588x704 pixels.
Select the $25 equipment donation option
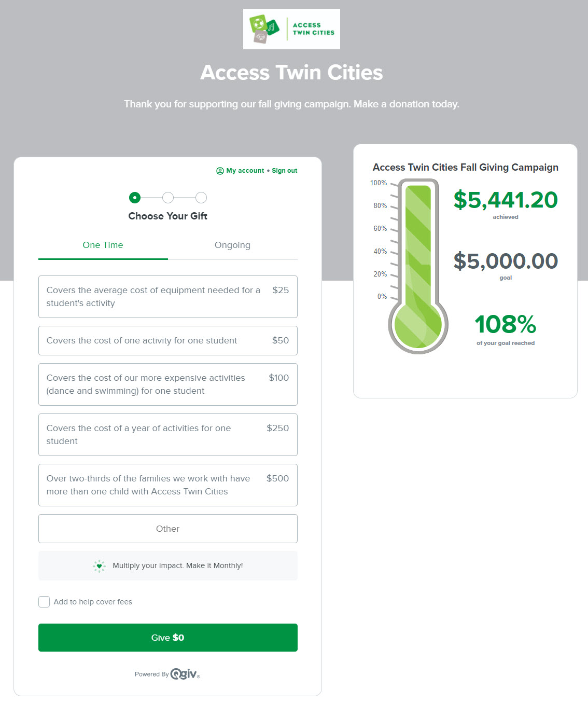(168, 297)
